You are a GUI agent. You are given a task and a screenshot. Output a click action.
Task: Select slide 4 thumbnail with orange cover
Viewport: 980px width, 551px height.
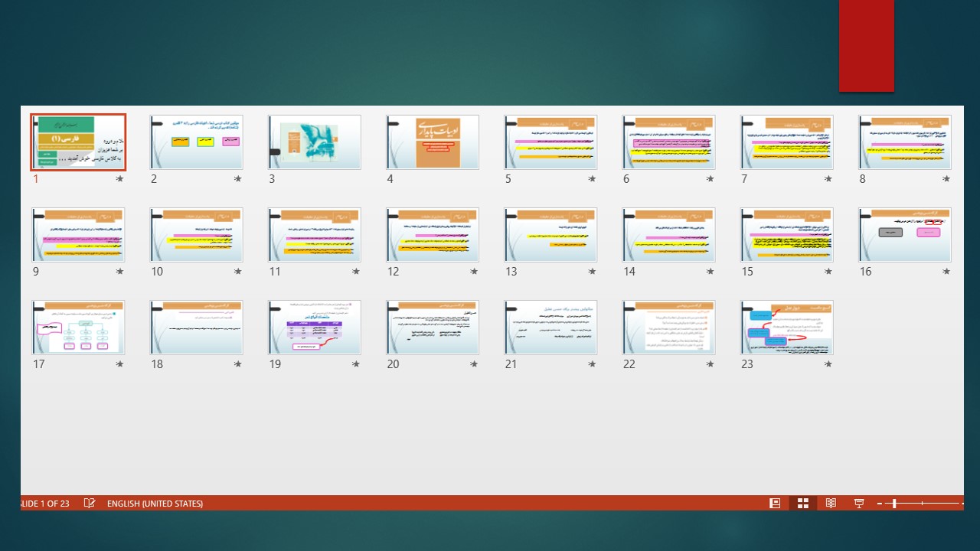tap(433, 142)
